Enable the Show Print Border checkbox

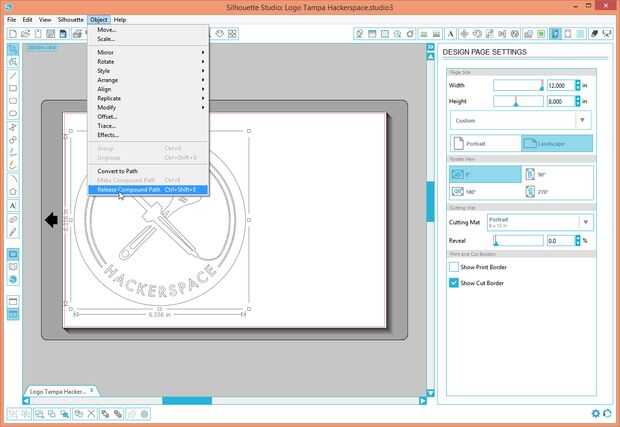(x=454, y=267)
